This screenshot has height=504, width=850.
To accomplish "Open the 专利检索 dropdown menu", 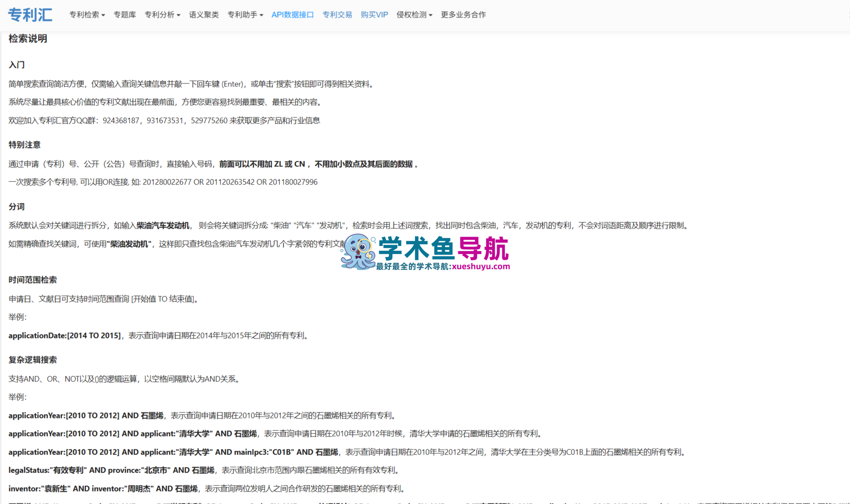I will tap(87, 15).
